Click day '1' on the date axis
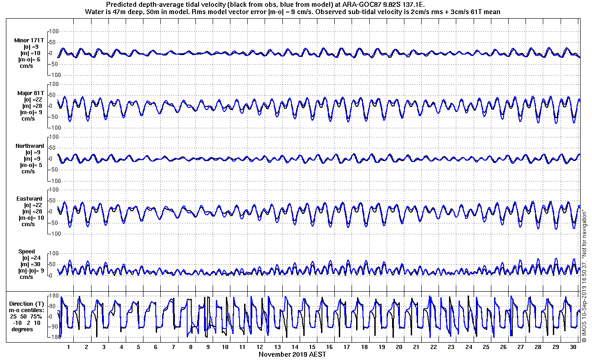 coord(69,347)
